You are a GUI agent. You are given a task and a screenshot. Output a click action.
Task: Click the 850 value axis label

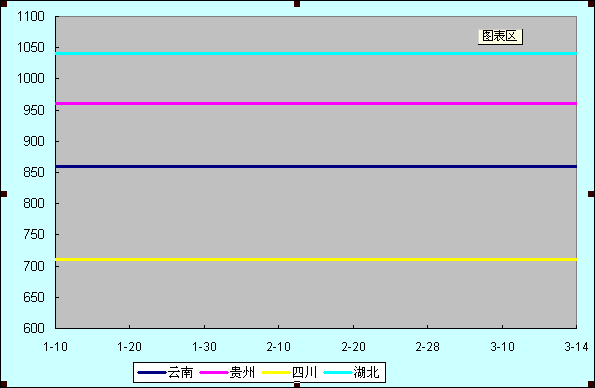(34, 172)
